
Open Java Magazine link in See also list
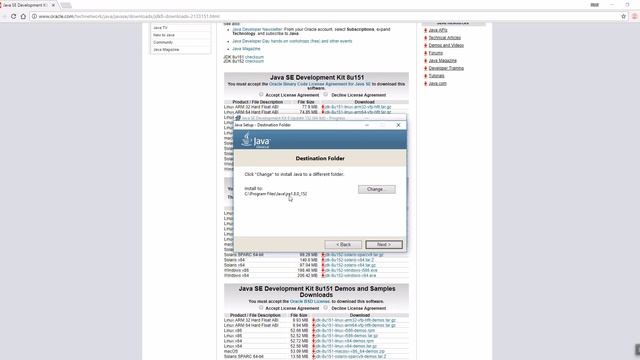[246, 49]
